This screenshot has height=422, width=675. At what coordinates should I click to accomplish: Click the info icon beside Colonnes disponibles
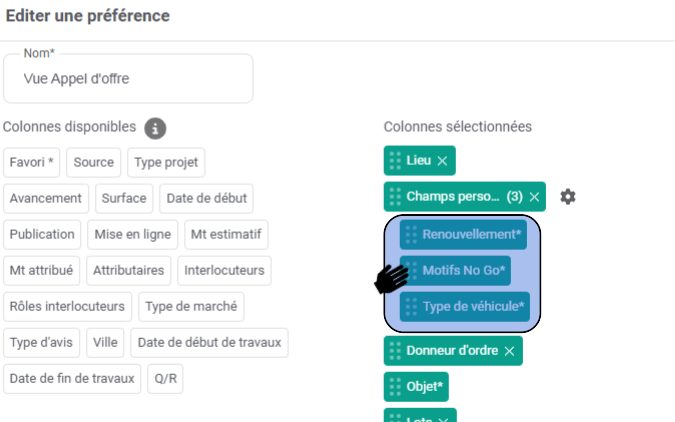click(x=155, y=128)
